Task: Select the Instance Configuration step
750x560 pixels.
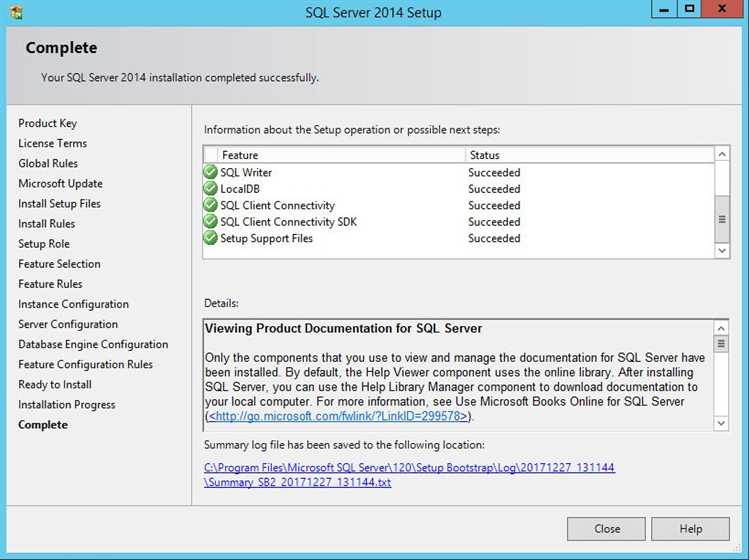Action: coord(73,304)
